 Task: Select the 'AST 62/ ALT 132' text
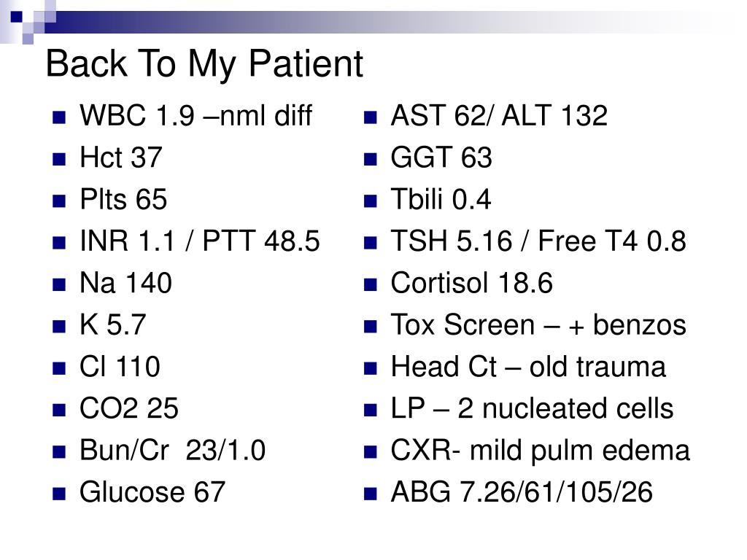(499, 116)
